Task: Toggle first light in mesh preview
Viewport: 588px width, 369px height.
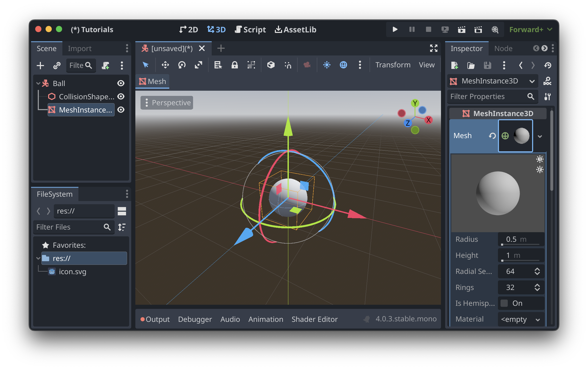Action: [x=540, y=159]
